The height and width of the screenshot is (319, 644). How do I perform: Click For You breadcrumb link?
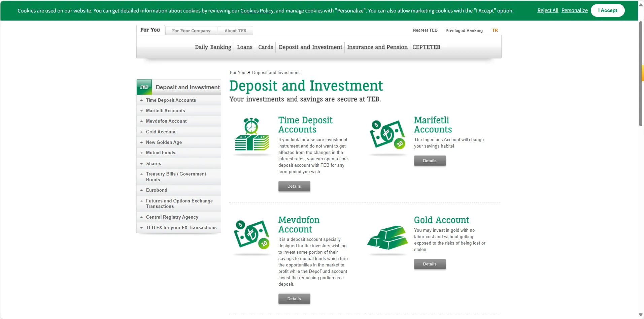coord(237,72)
